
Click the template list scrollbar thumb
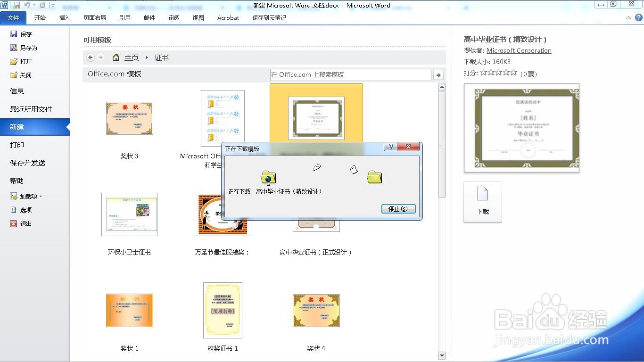click(442, 144)
